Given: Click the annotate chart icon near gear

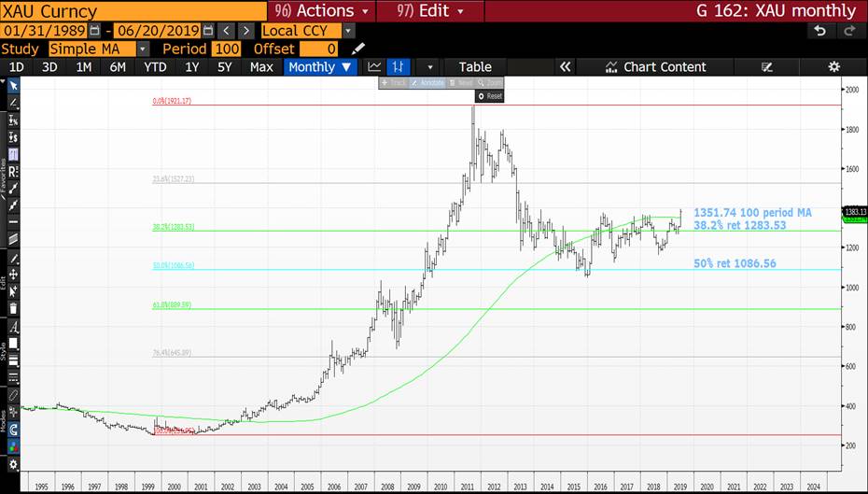Looking at the screenshot, I should tap(766, 67).
